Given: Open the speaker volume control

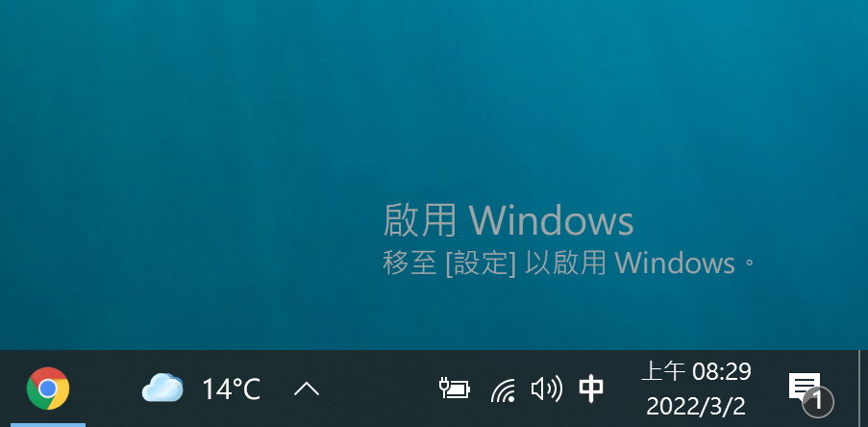Looking at the screenshot, I should 546,389.
